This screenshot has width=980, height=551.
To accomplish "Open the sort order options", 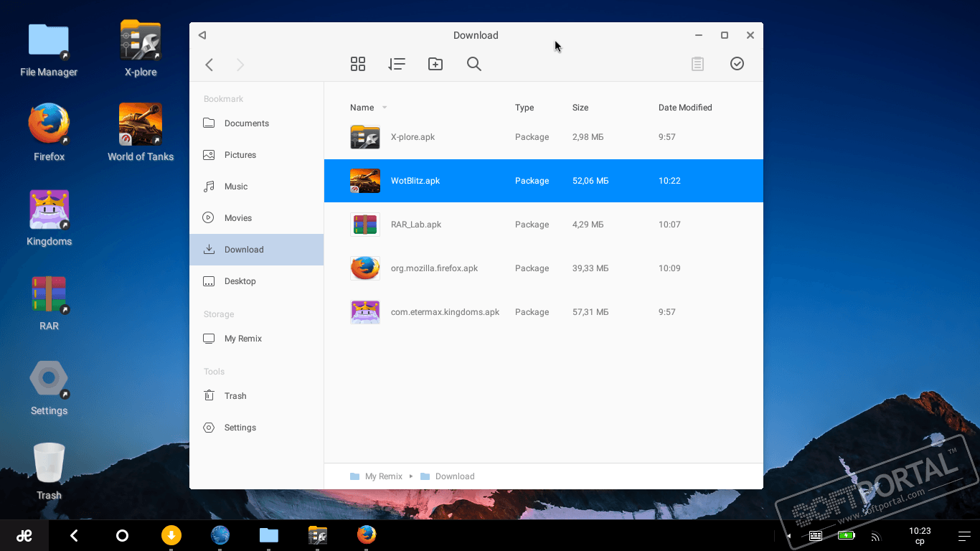I will (397, 64).
